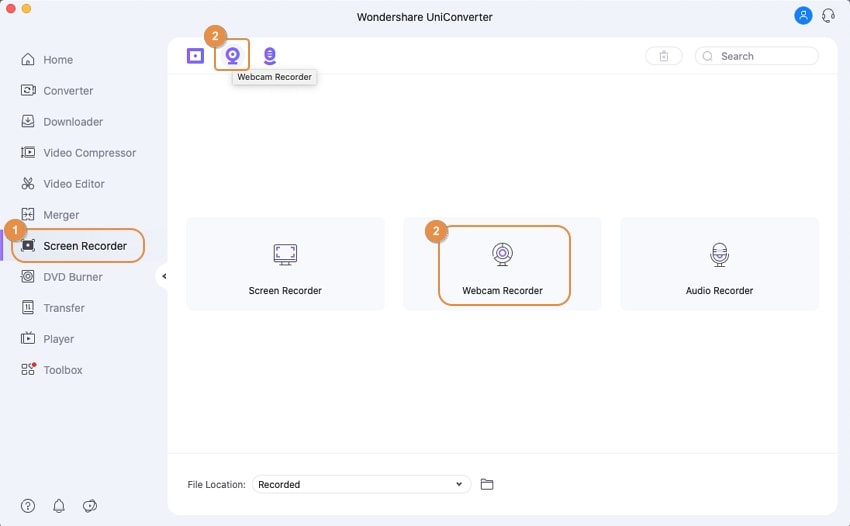850x526 pixels.
Task: Open the Player section
Action: coord(47,339)
